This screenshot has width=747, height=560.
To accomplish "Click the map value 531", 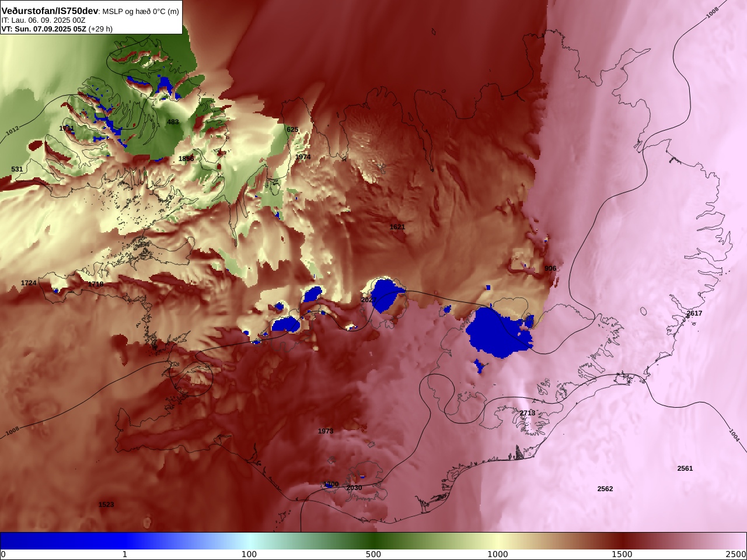I will pos(17,169).
